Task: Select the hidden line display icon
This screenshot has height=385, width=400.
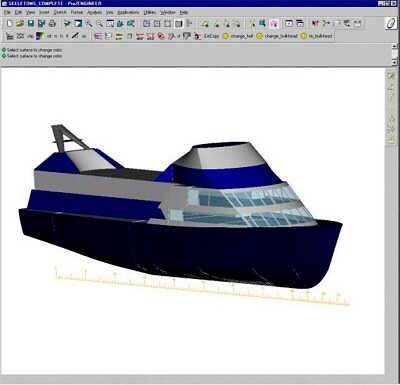Action: point(157,24)
